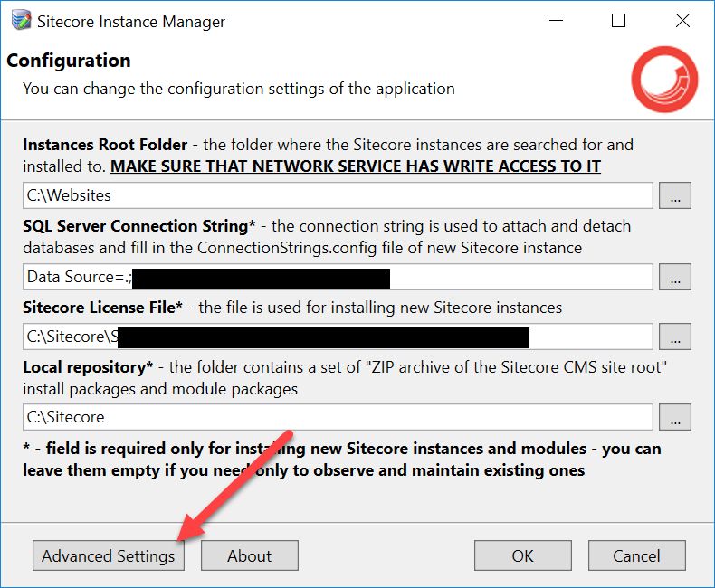Image resolution: width=715 pixels, height=588 pixels.
Task: Browse for the Instances Root Folder
Action: coord(675,195)
